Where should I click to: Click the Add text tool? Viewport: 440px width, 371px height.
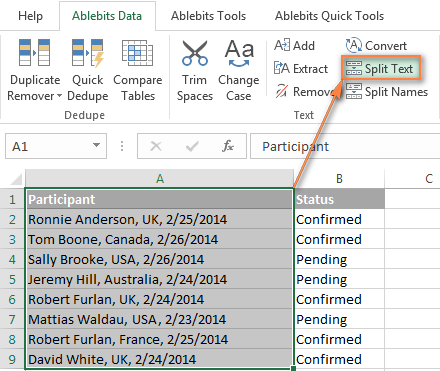tap(294, 45)
